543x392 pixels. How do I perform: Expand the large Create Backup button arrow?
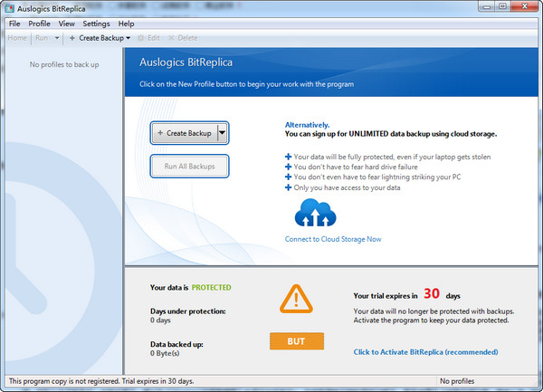(x=223, y=133)
